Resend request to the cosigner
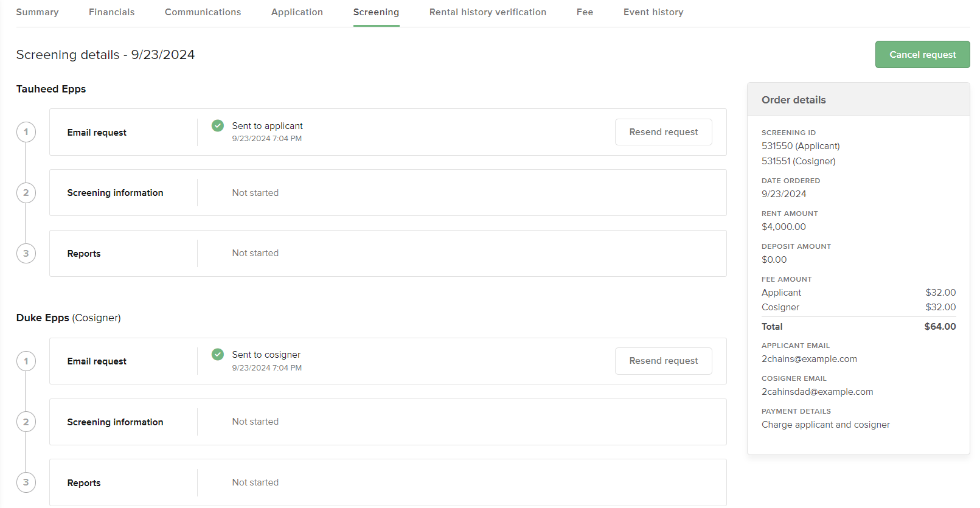Screen dimensions: 980x508 (x=664, y=361)
